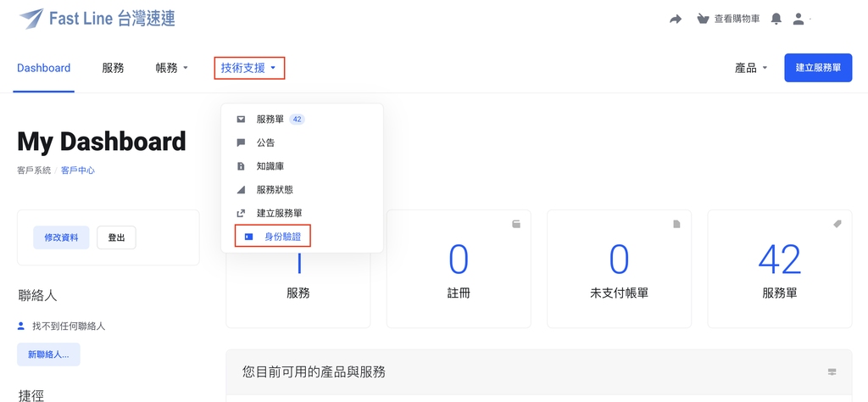Open the 42 服務單 stat card
This screenshot has height=402, width=868.
coord(780,269)
